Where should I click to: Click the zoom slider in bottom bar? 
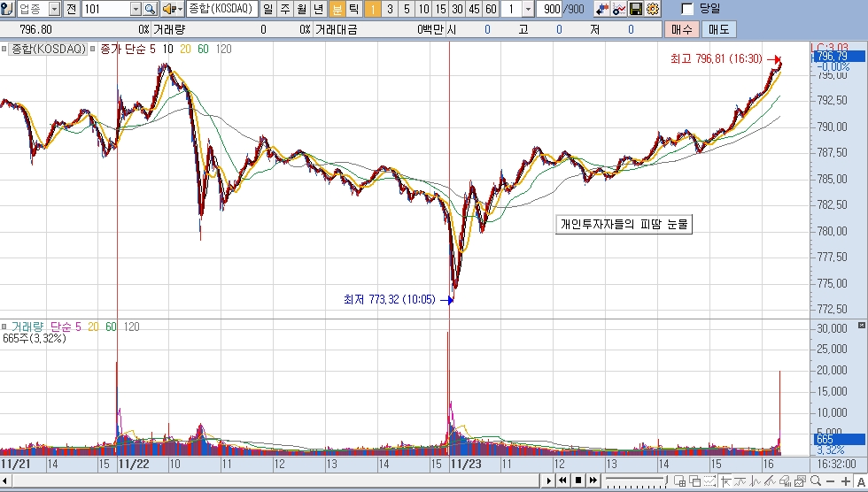[633, 481]
